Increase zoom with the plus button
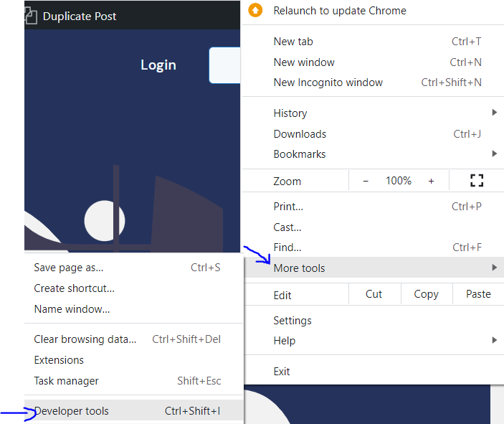 (x=431, y=181)
